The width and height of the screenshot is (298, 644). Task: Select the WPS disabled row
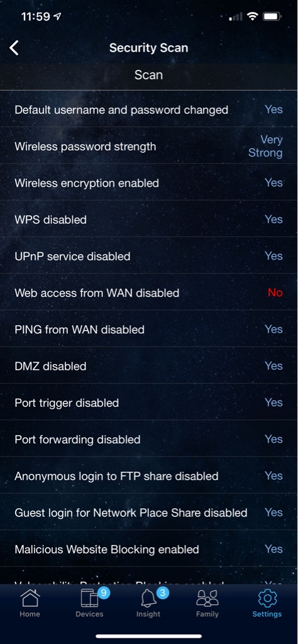coord(148,219)
